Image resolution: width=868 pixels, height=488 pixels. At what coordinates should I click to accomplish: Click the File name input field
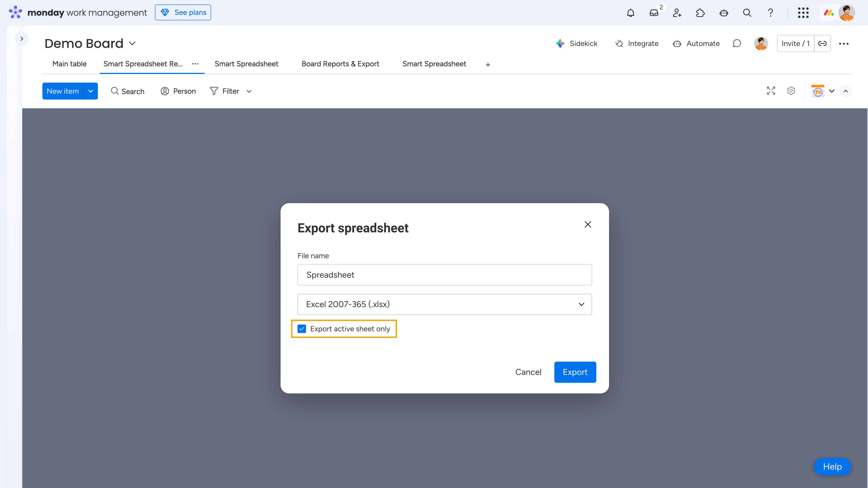(444, 275)
